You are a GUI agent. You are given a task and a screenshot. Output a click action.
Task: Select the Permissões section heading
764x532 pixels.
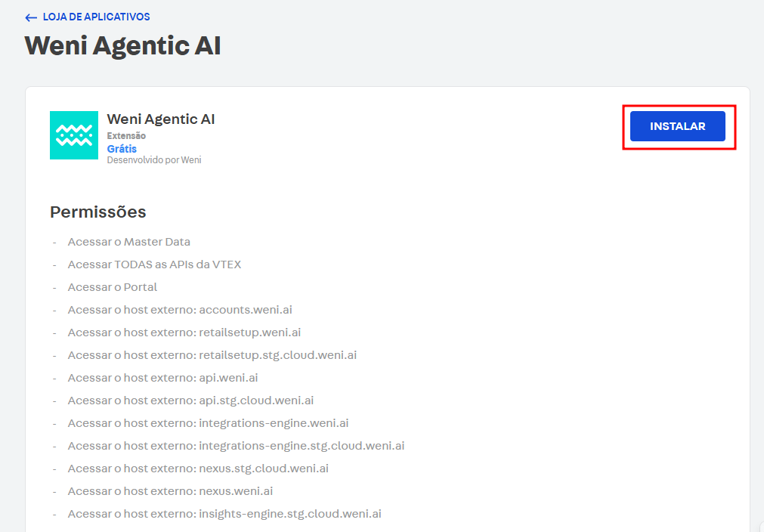[98, 212]
